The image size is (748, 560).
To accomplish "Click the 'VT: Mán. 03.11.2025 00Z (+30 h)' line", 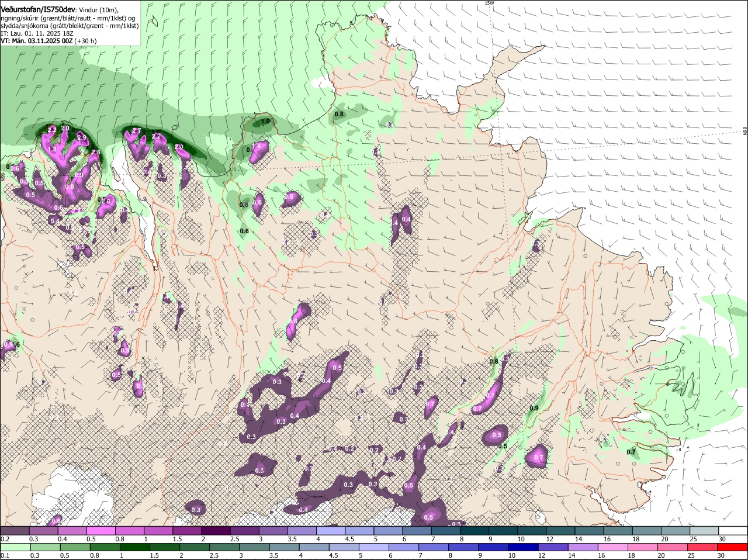I will [49, 41].
